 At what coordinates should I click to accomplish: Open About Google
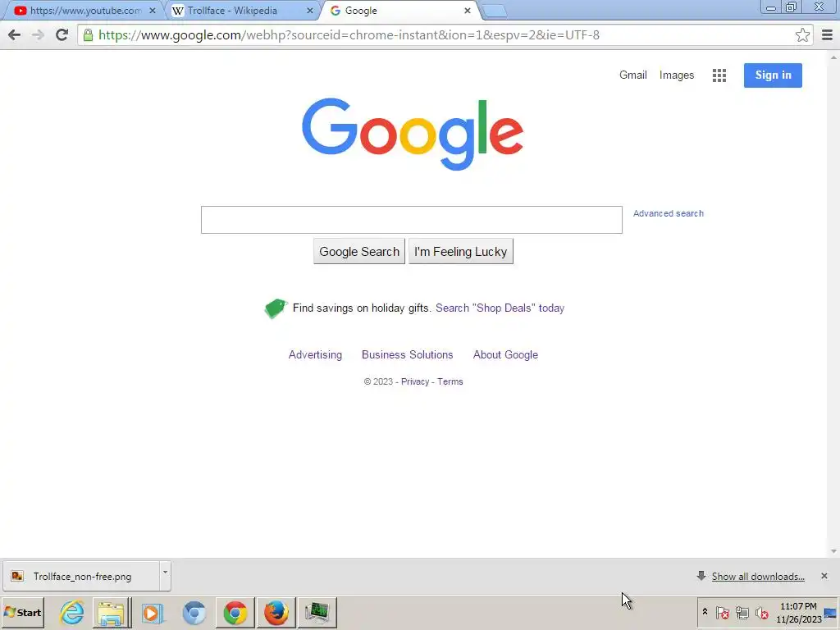505,355
